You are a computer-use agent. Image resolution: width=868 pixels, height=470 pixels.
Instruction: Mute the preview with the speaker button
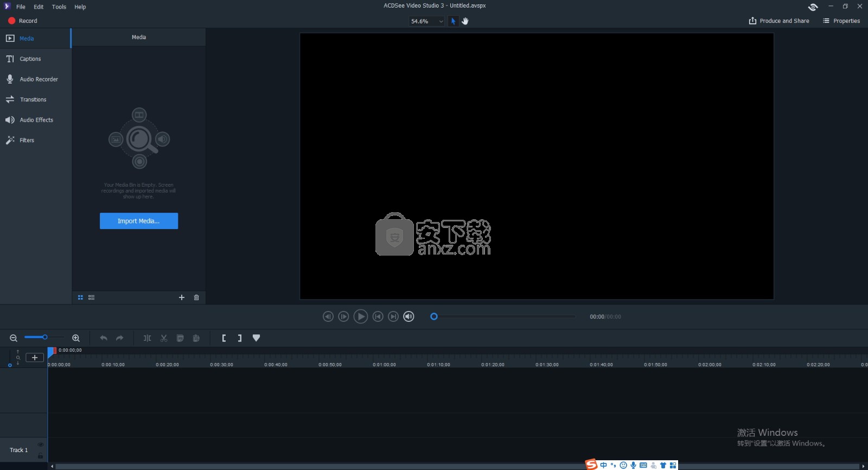[409, 316]
